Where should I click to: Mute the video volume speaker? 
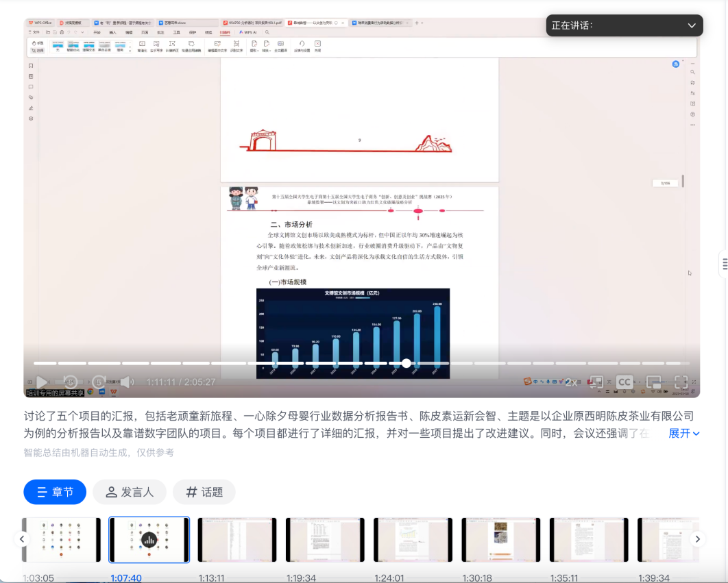(x=127, y=382)
